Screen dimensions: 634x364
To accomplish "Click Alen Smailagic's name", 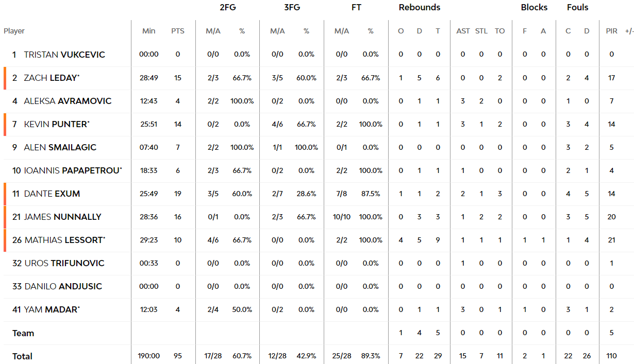I will (x=60, y=147).
